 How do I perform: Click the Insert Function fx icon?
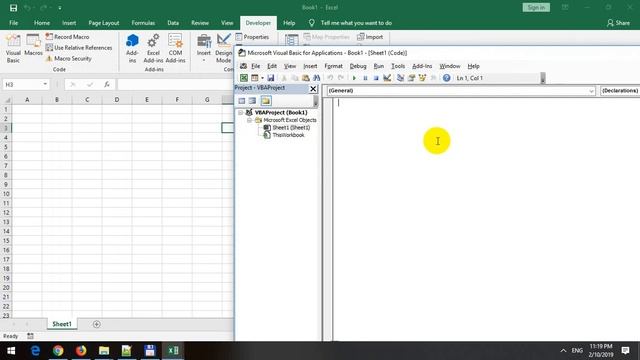point(107,84)
